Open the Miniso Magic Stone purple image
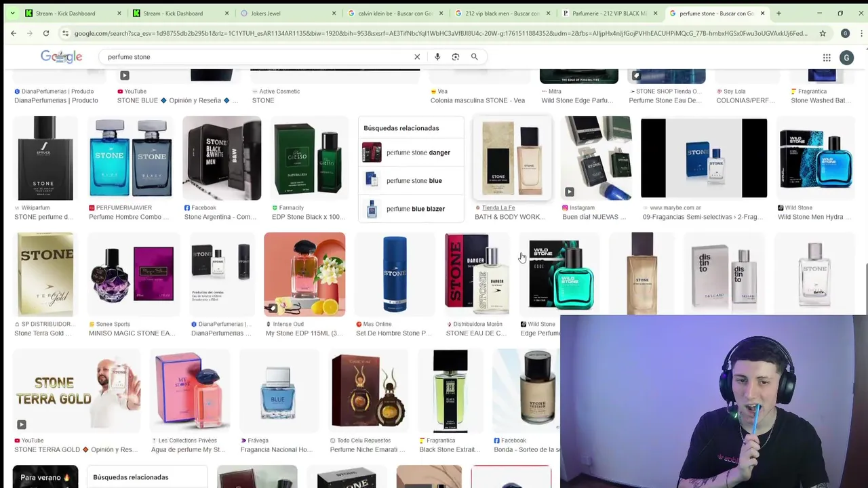 tap(133, 274)
